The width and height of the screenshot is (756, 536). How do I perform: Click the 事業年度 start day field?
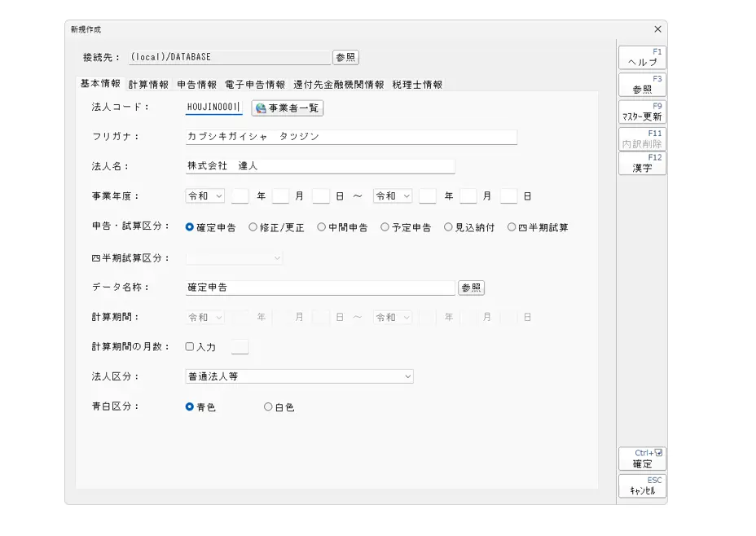tap(321, 196)
